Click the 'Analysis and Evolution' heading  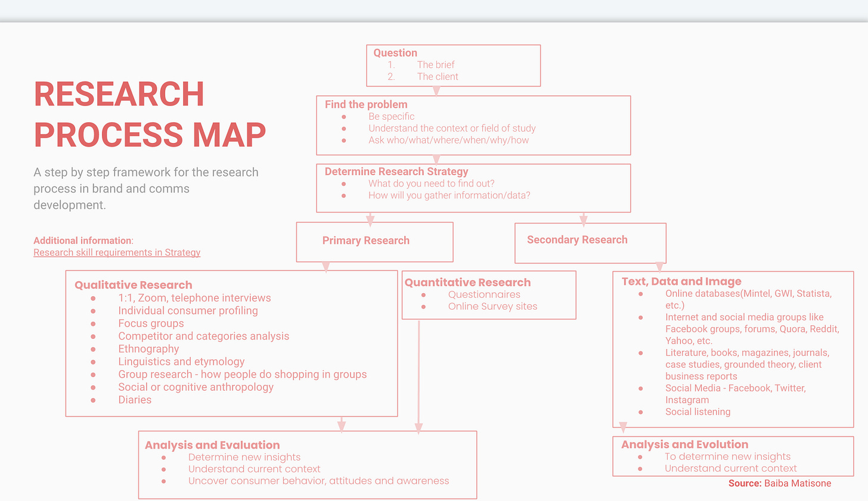[684, 444]
